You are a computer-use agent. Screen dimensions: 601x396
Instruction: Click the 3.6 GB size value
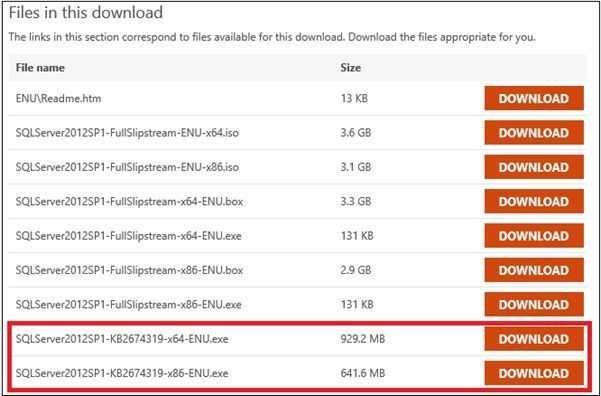coord(356,133)
